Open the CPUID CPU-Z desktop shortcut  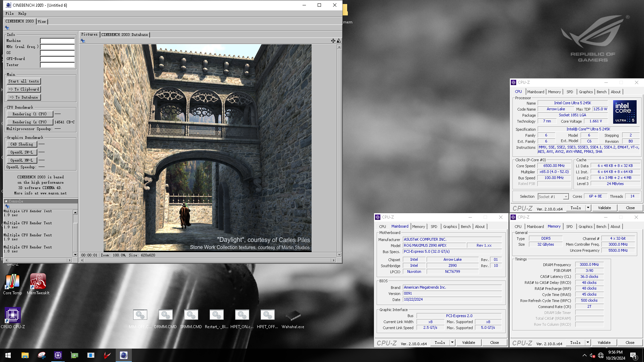click(x=13, y=318)
